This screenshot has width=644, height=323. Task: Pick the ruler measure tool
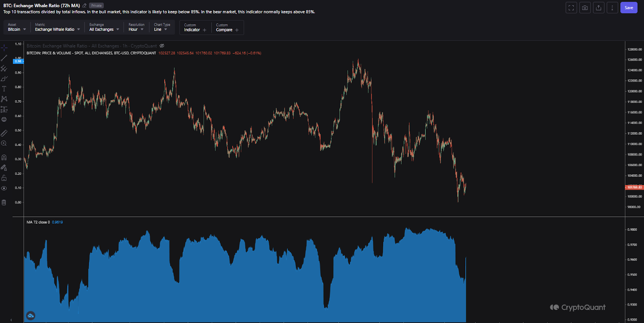pos(4,133)
